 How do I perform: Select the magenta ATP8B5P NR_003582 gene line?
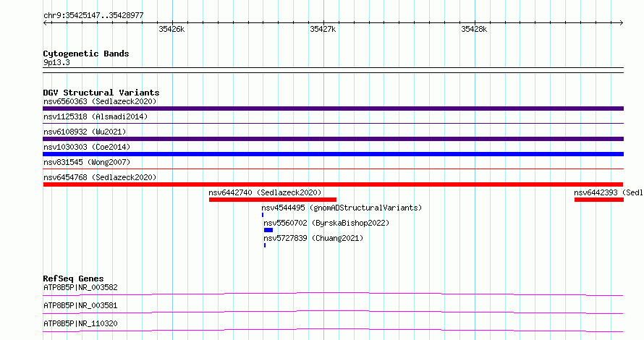333,294
